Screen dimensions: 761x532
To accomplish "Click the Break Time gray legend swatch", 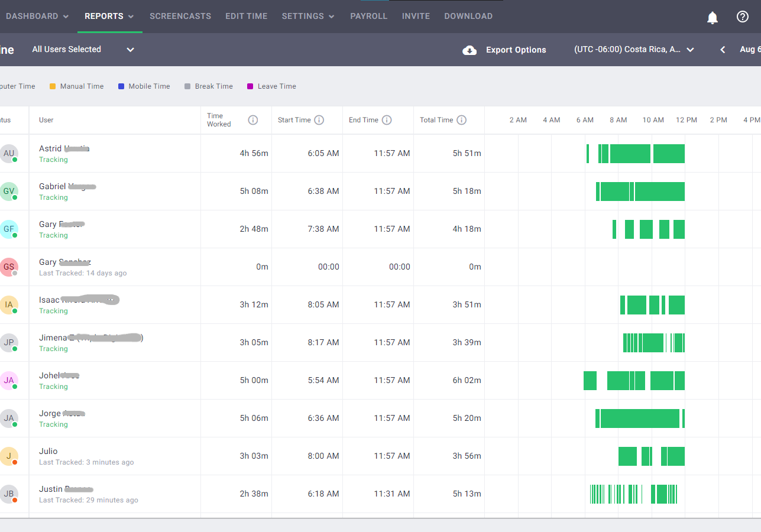I will point(187,86).
